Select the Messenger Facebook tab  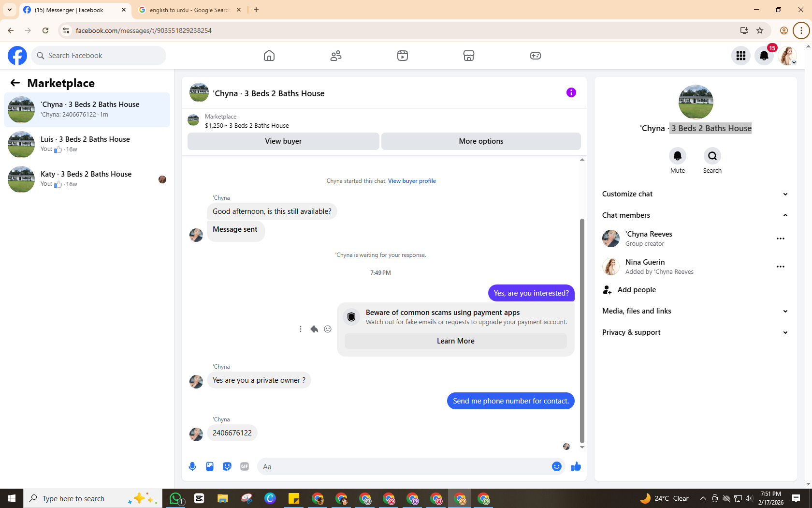click(x=74, y=10)
